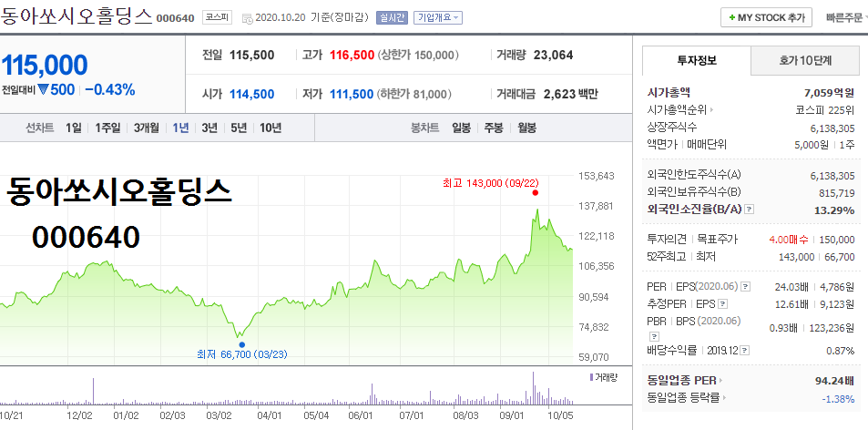Click the 거래량 23,064 value
The height and width of the screenshot is (430, 868).
click(x=554, y=56)
